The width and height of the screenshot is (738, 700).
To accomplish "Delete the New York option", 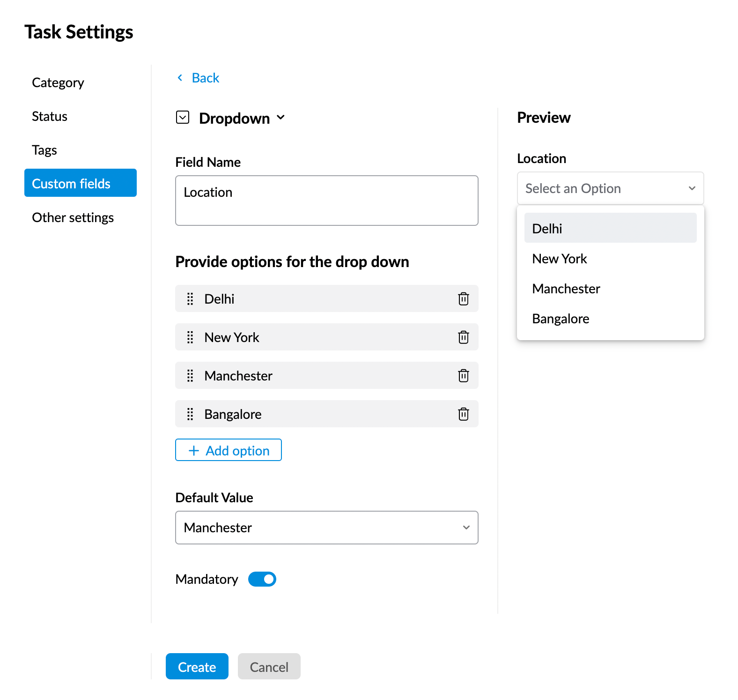I will click(463, 337).
